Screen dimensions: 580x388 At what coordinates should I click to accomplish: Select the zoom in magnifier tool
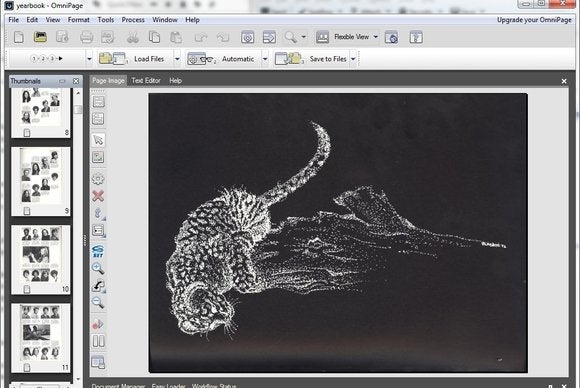(x=98, y=268)
